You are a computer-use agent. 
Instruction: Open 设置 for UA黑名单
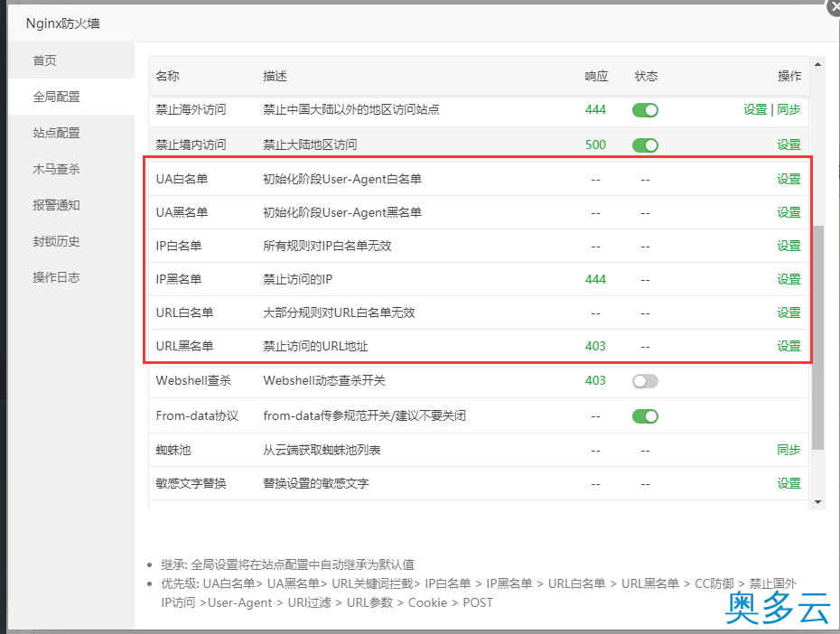click(x=789, y=212)
